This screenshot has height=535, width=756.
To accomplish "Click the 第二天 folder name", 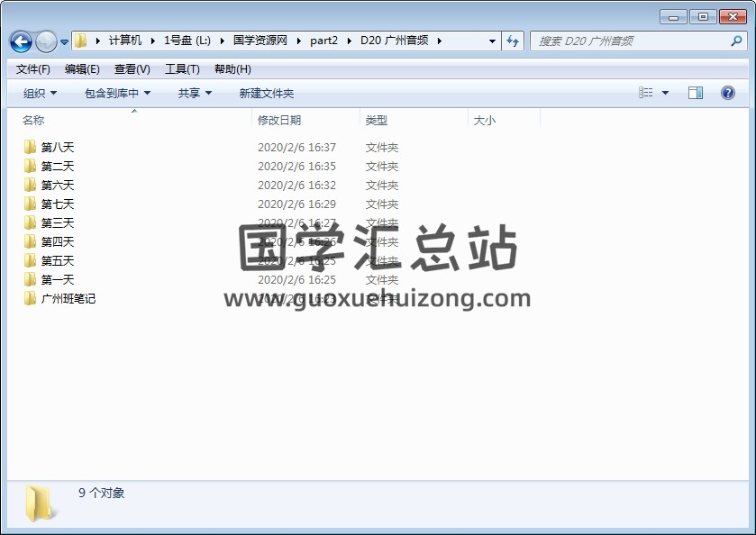I will 58,167.
